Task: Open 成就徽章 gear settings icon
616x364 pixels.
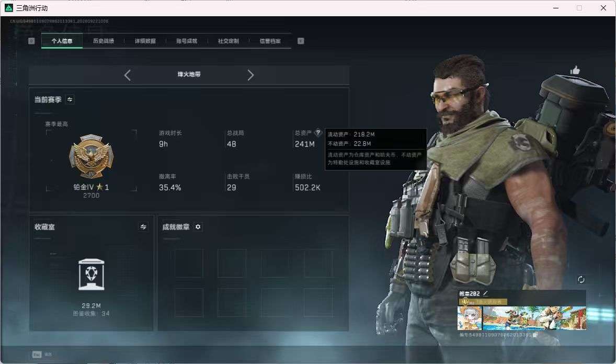Action: tap(198, 227)
